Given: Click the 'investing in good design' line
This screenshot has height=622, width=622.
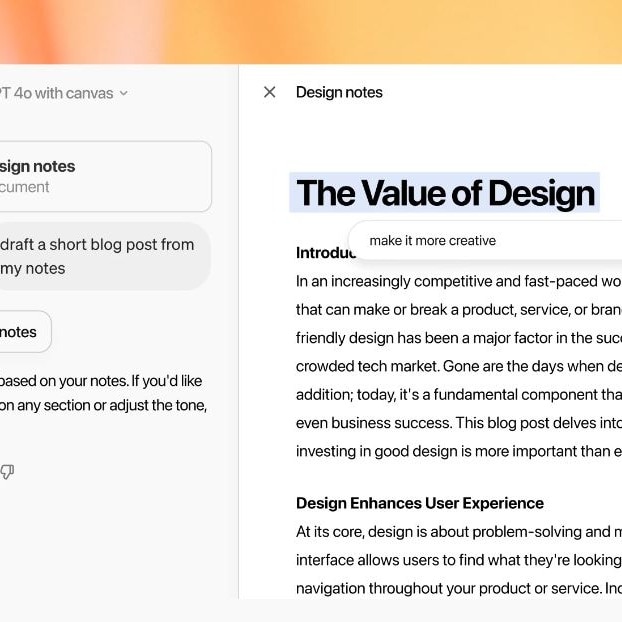Looking at the screenshot, I should click(459, 451).
